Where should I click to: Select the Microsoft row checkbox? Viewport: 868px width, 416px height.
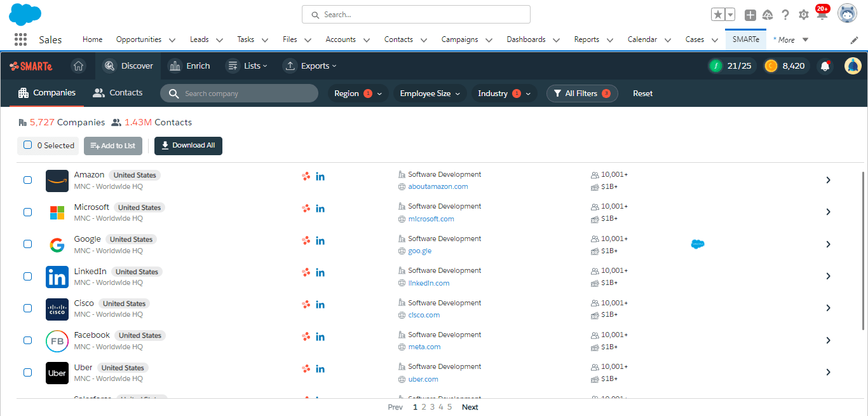point(28,212)
